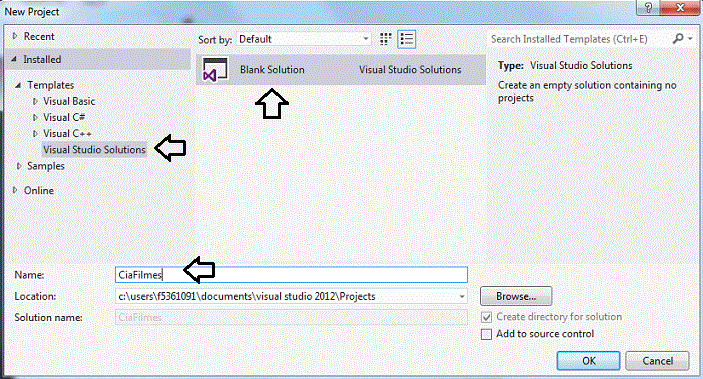Switch to small icons list view
The image size is (703, 379).
[407, 39]
